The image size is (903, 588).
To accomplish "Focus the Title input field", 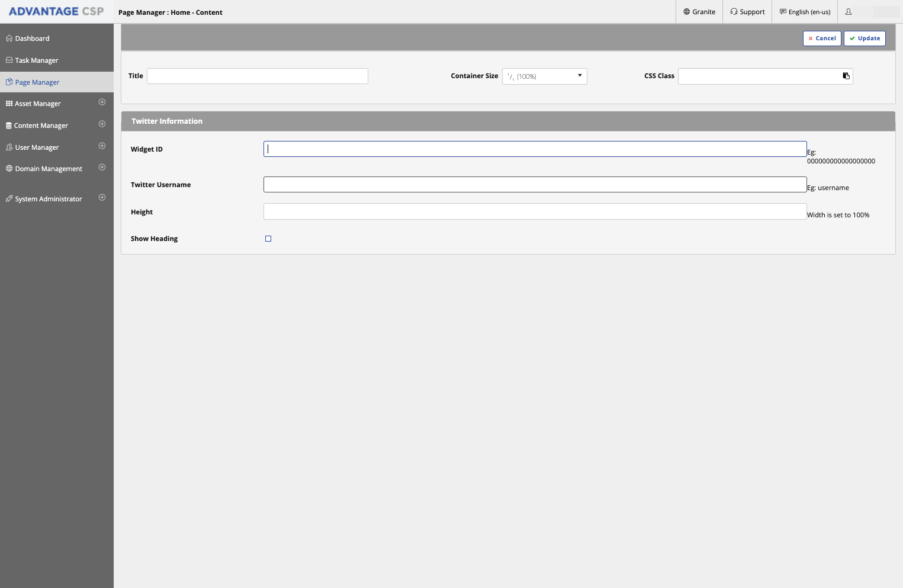I will 258,76.
